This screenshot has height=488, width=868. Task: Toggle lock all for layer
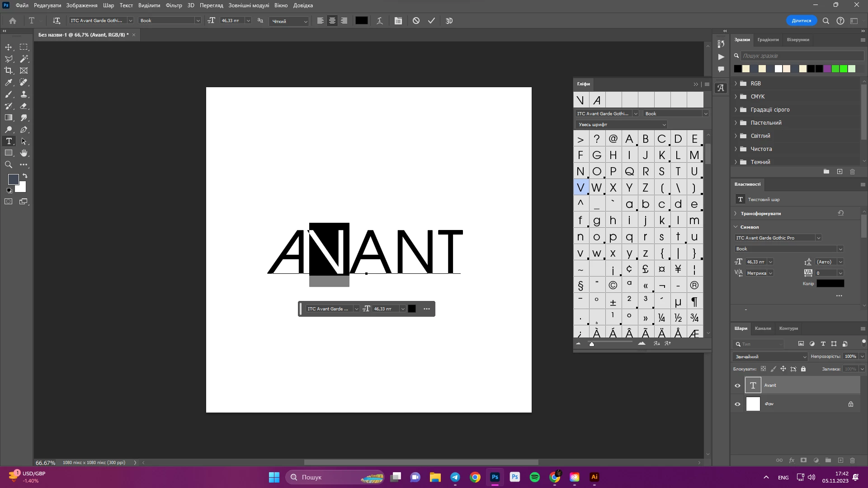click(803, 369)
